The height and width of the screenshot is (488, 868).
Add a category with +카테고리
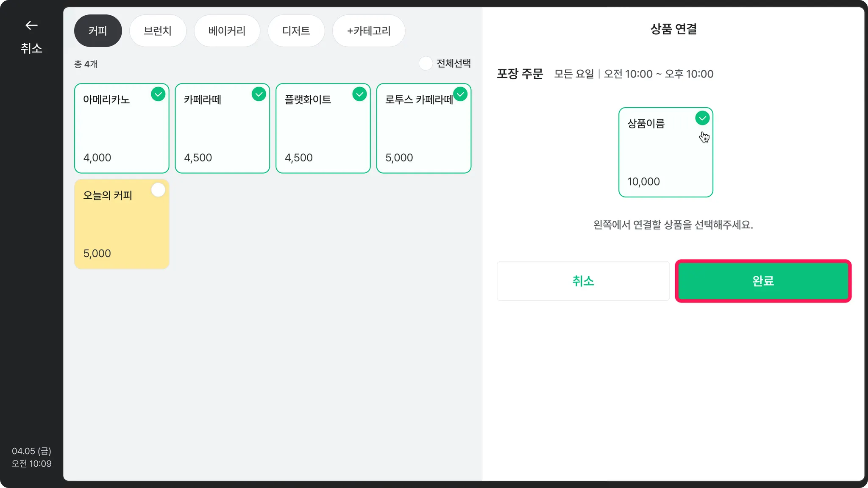pos(368,31)
